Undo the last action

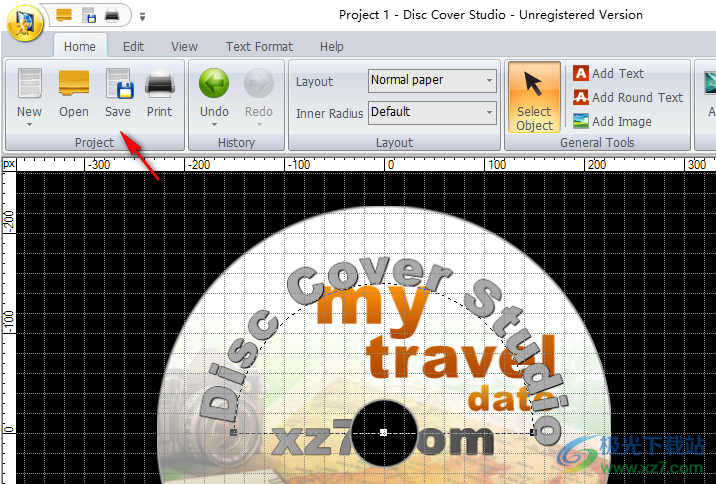click(x=214, y=93)
